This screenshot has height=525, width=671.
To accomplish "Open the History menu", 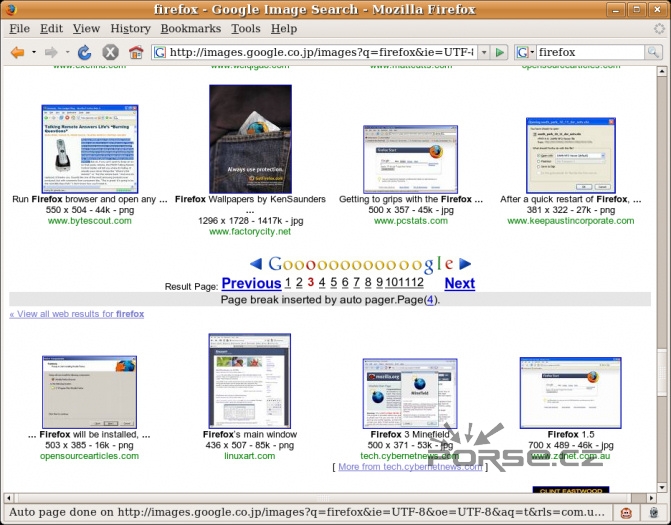I will (131, 29).
